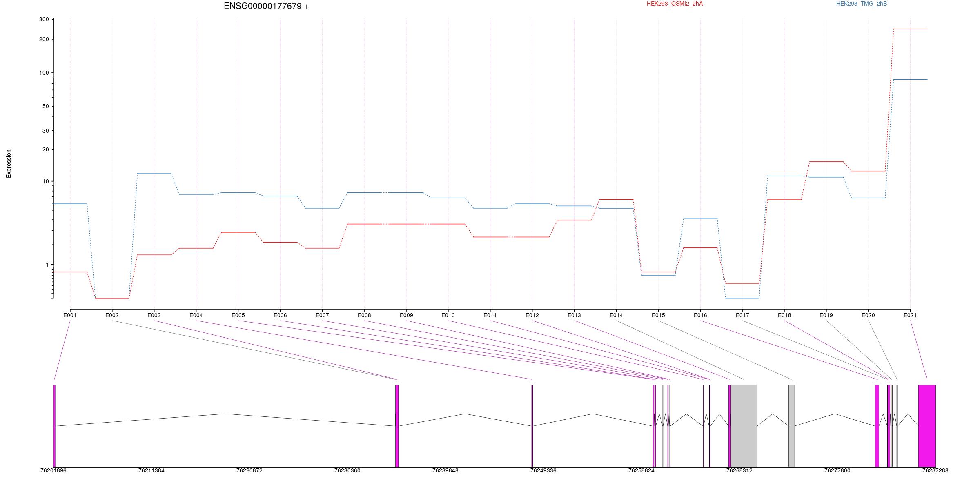
Task: Click the smaller gray exon block near 76273000
Action: tap(791, 426)
